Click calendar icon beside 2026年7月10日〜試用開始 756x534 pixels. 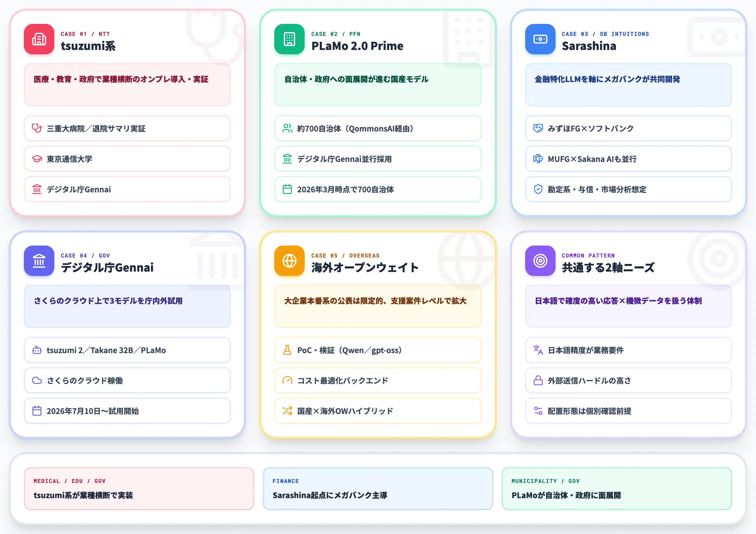pyautogui.click(x=37, y=411)
